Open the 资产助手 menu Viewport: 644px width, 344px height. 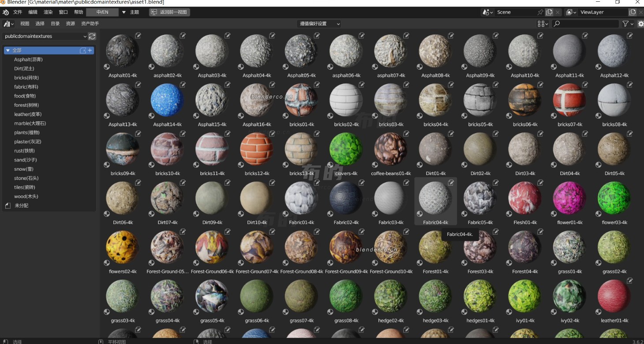90,24
